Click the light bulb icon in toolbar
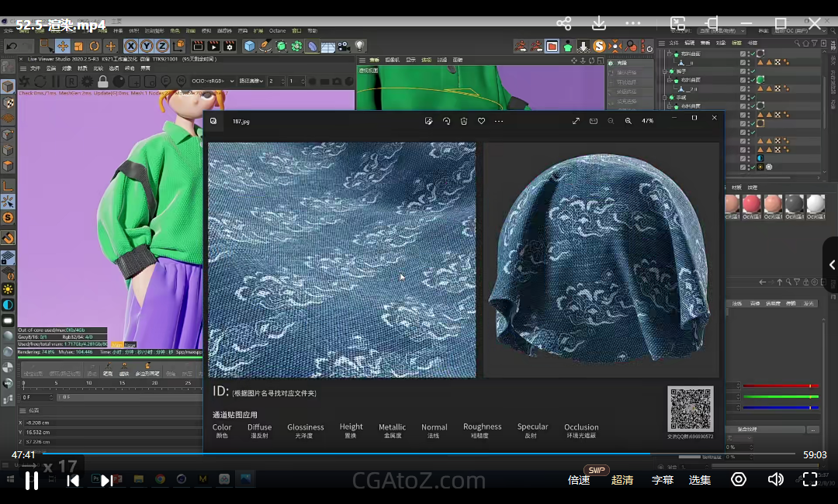The image size is (838, 504). tap(360, 47)
